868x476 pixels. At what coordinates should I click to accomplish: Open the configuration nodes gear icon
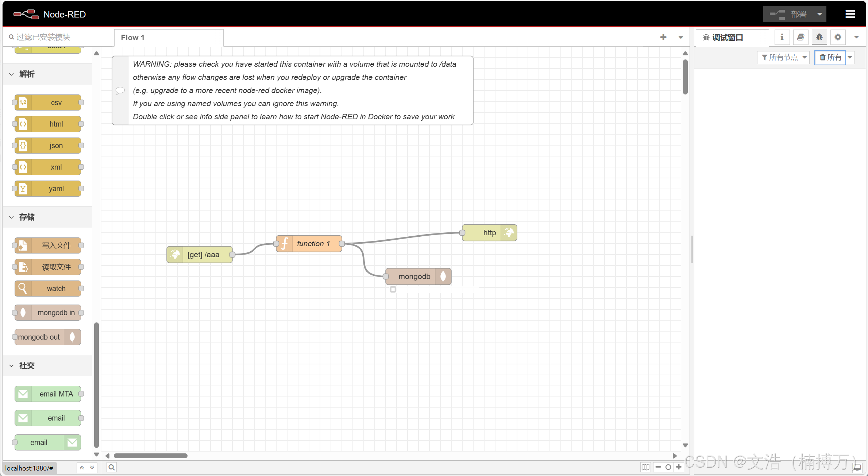tap(838, 37)
